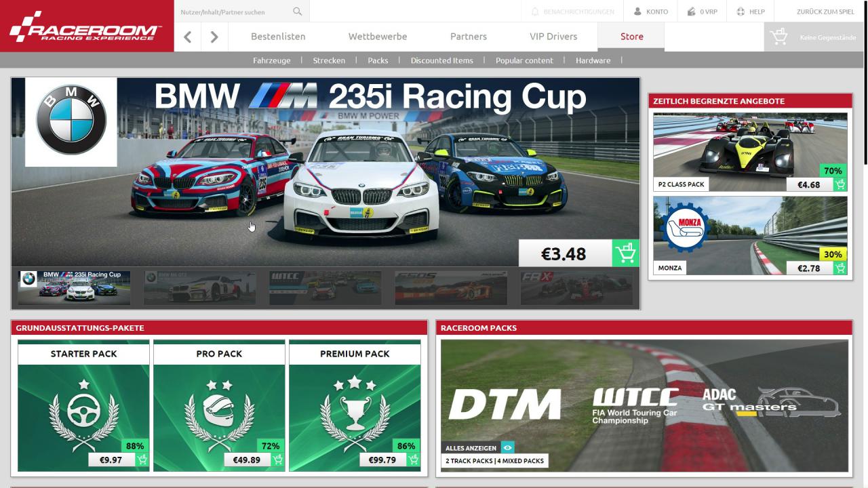Add Pro Pack to cart
The height and width of the screenshot is (488, 868).
[x=278, y=460]
